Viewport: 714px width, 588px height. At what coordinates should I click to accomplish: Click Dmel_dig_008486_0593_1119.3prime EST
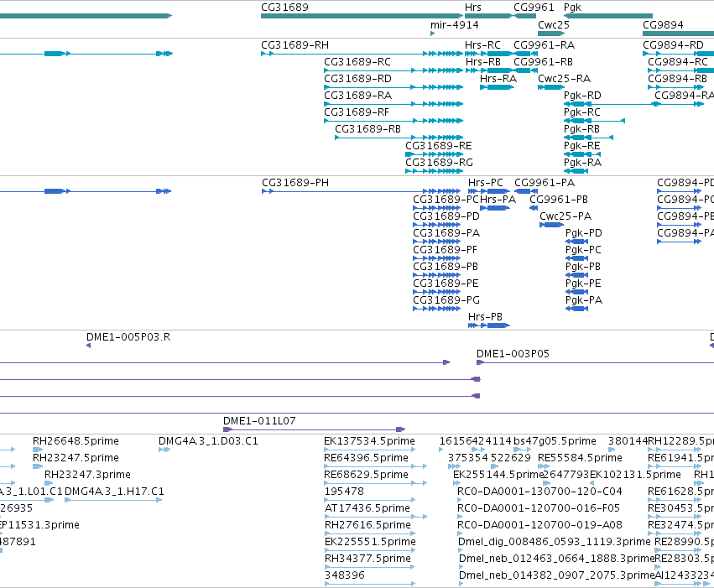coord(461,551)
